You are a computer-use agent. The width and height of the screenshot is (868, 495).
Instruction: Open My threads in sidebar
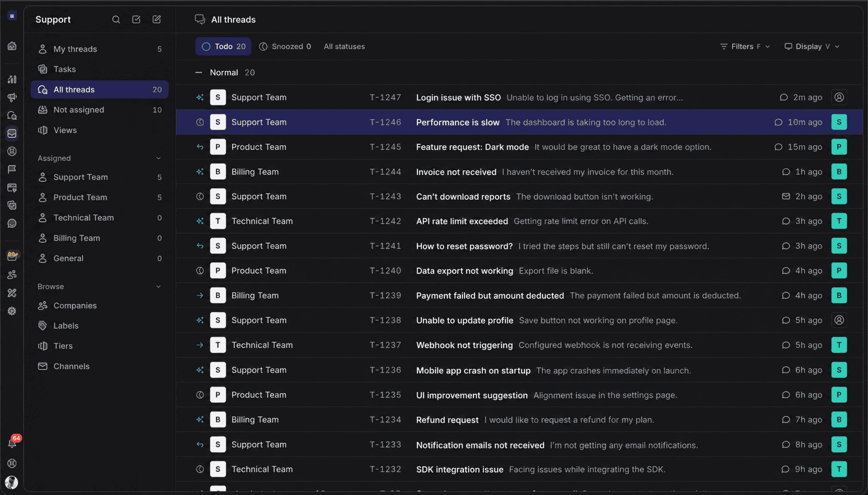coord(99,49)
